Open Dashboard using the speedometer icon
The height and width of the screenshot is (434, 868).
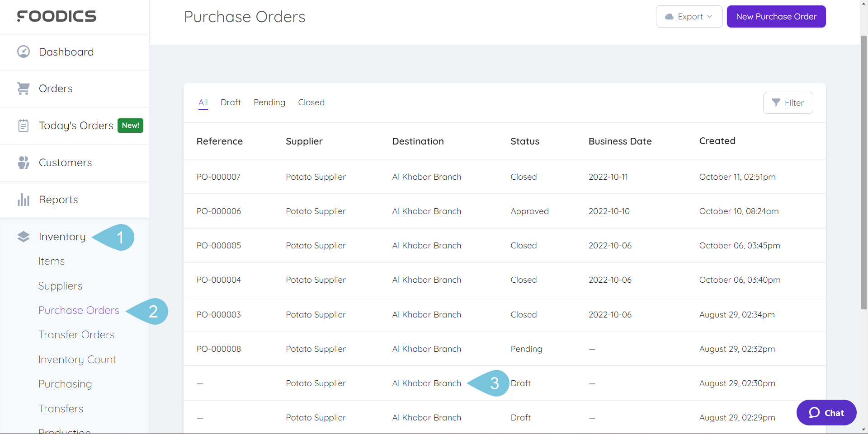tap(23, 51)
